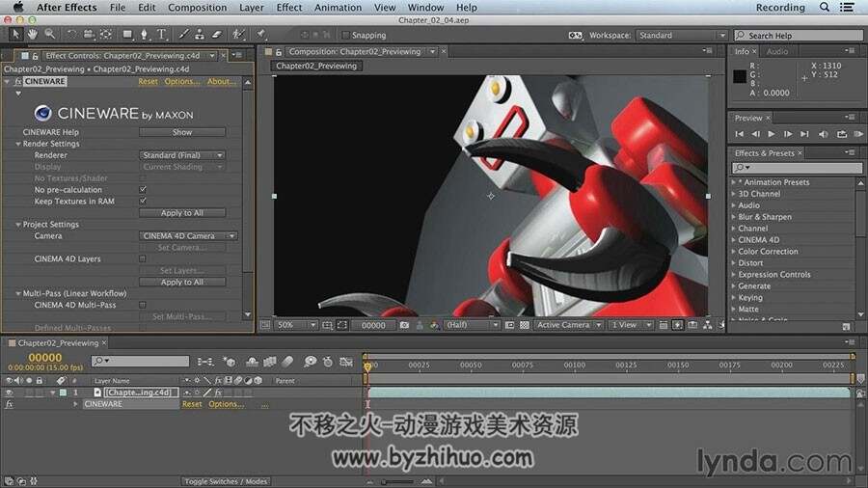Viewport: 868px width, 488px height.
Task: Click Toggle Switches / Modes button
Action: point(226,481)
